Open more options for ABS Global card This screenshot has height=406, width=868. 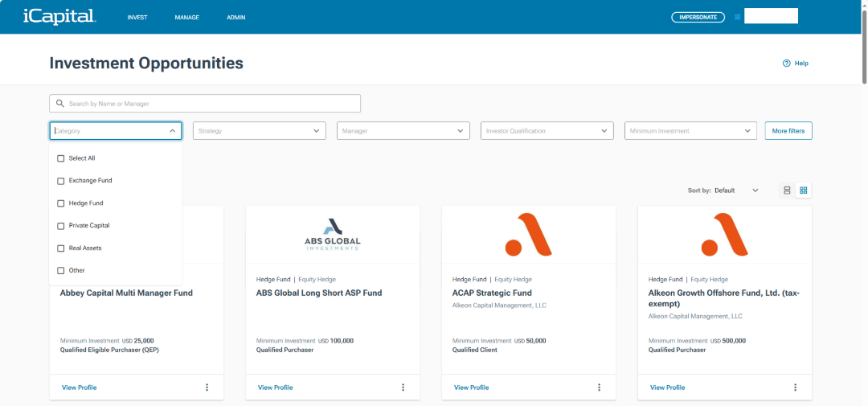tap(403, 388)
